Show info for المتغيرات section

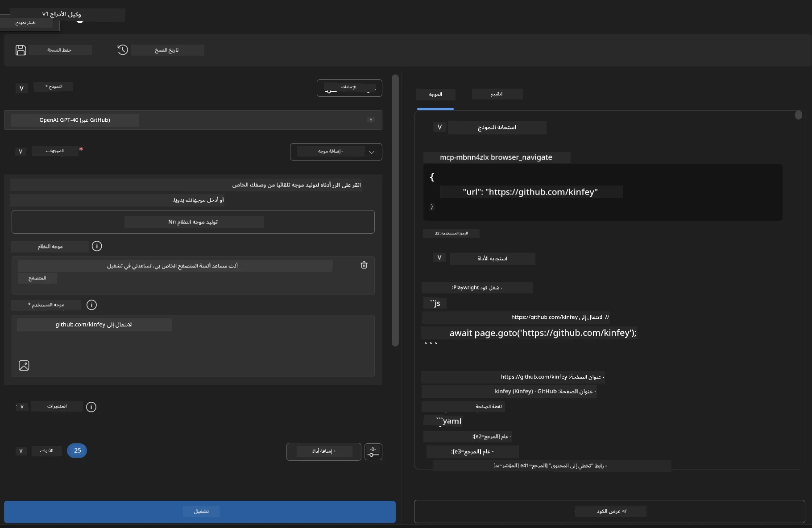tap(91, 407)
